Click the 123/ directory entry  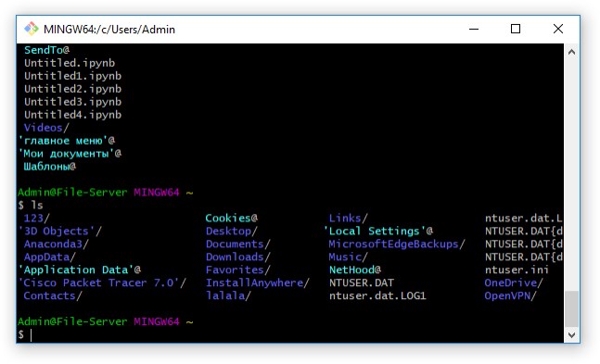point(37,219)
